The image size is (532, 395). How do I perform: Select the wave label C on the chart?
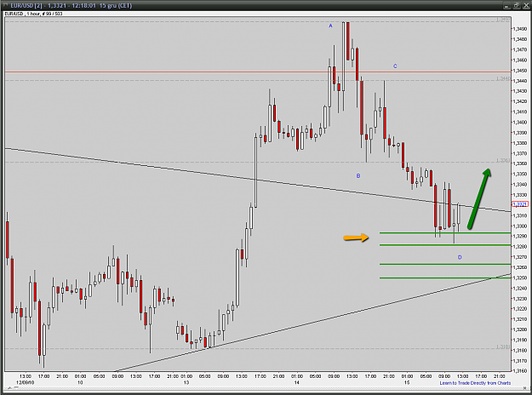[395, 66]
